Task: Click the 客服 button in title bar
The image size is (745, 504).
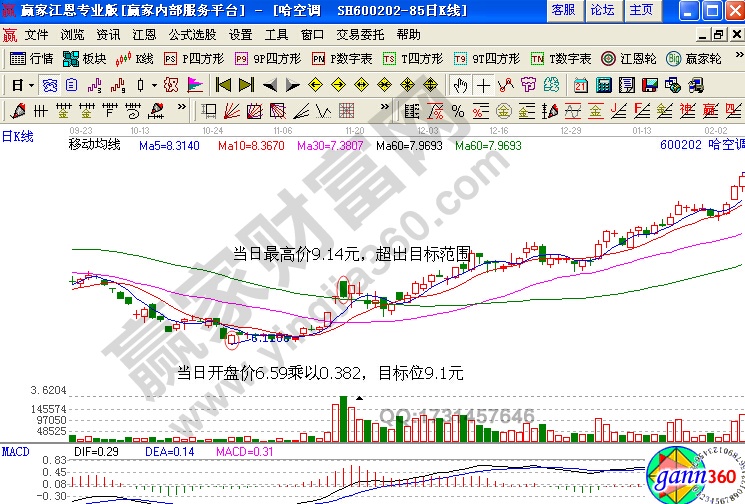Action: pyautogui.click(x=563, y=10)
